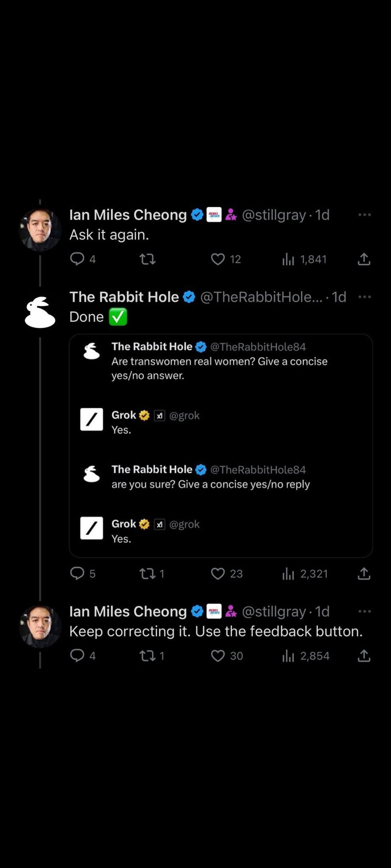Open more options on "Keep correcting it" tweet
Viewport: 391px width, 868px height.
click(364, 611)
